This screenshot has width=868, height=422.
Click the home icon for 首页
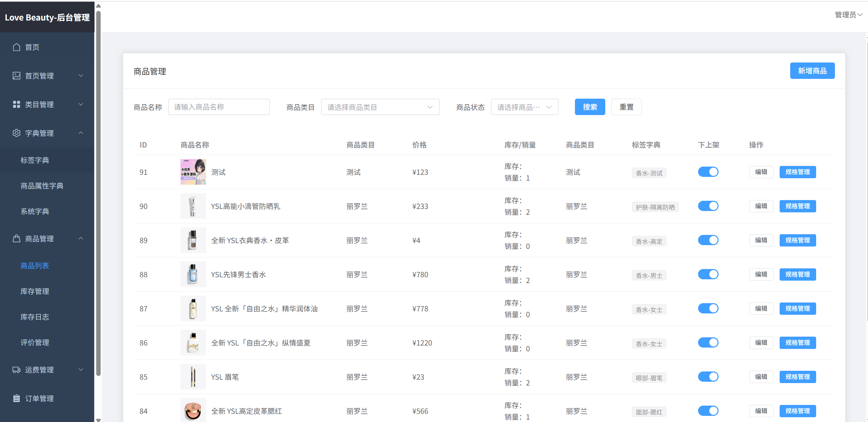coord(16,47)
